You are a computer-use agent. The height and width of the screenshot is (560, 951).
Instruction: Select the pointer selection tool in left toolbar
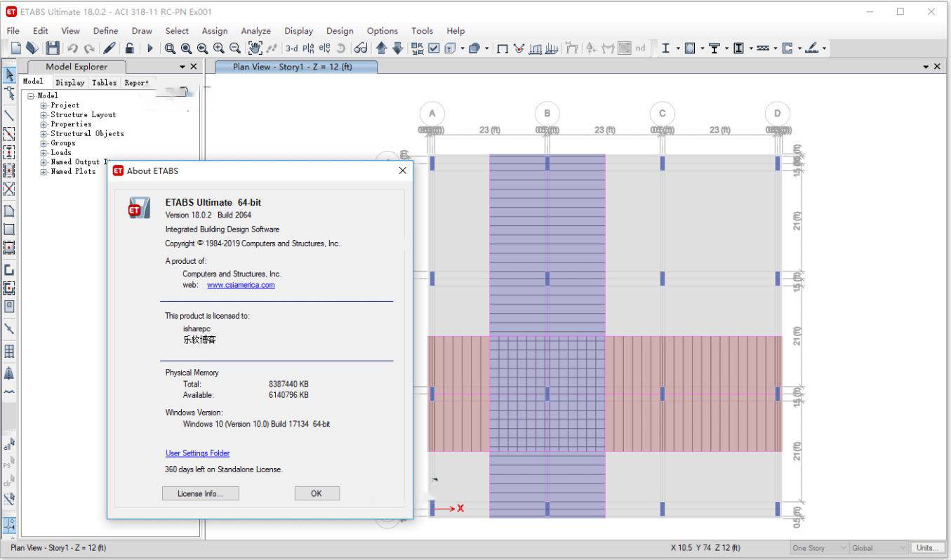9,74
